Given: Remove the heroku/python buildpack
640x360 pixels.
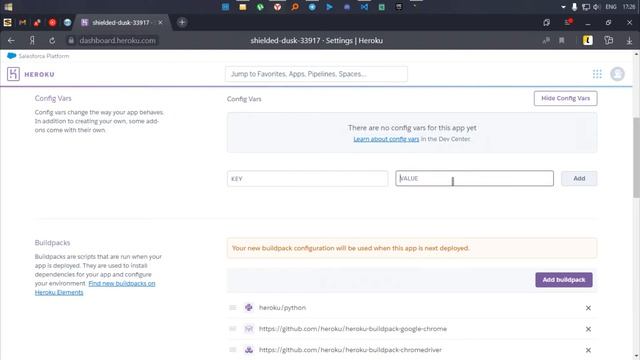Looking at the screenshot, I should point(588,308).
